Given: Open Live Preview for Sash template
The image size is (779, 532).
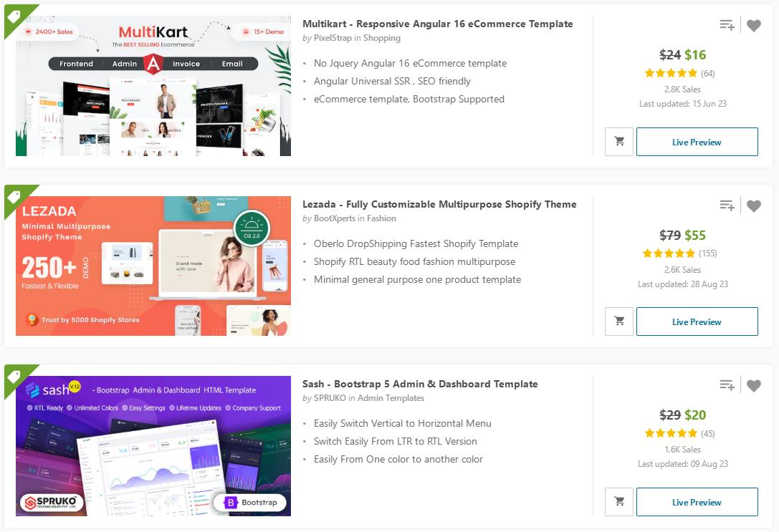Looking at the screenshot, I should point(697,502).
